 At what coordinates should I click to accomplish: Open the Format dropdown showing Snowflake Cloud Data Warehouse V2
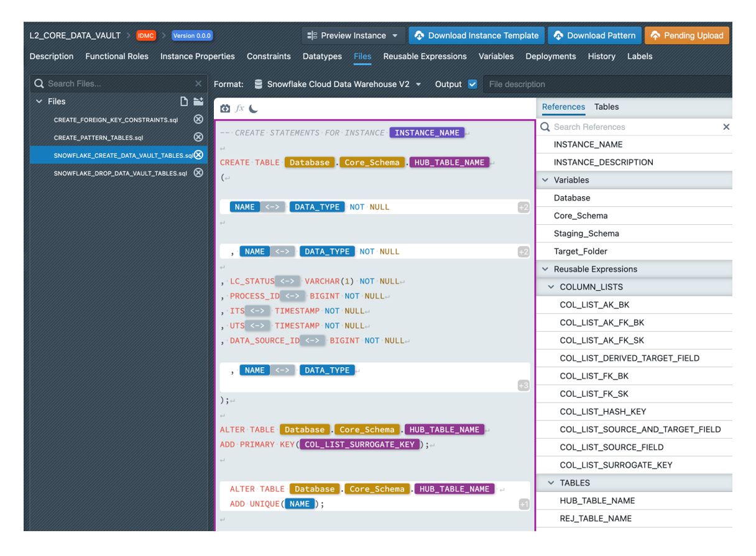(338, 84)
